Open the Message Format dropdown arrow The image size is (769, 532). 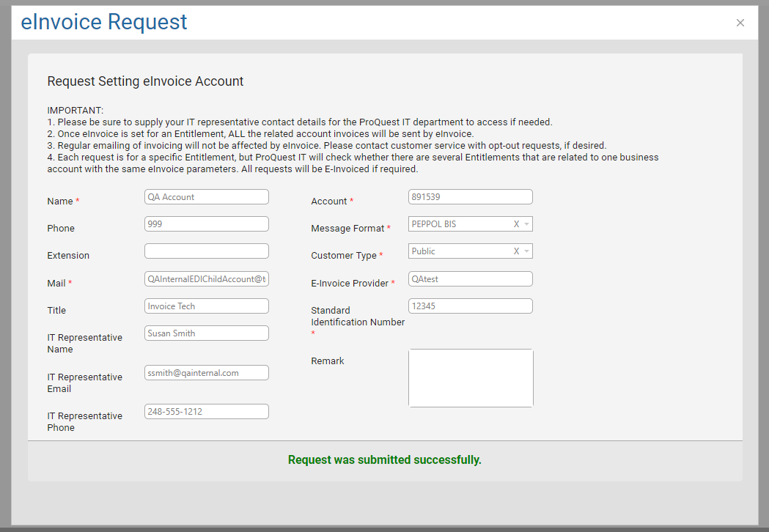(526, 223)
